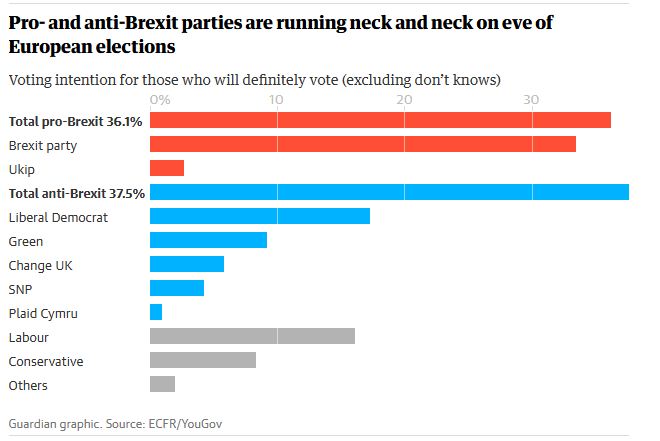
Task: Click the blue Total anti-Brexit bar
Action: (x=389, y=192)
